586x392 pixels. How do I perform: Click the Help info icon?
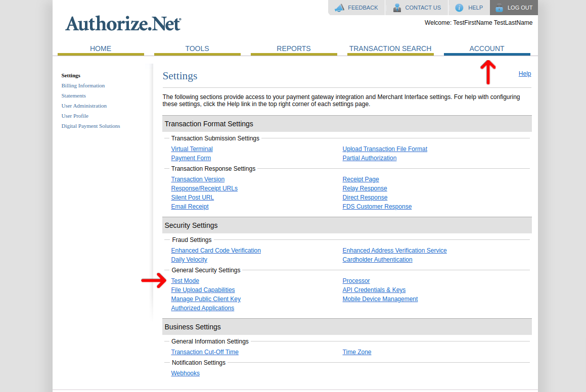pos(459,8)
